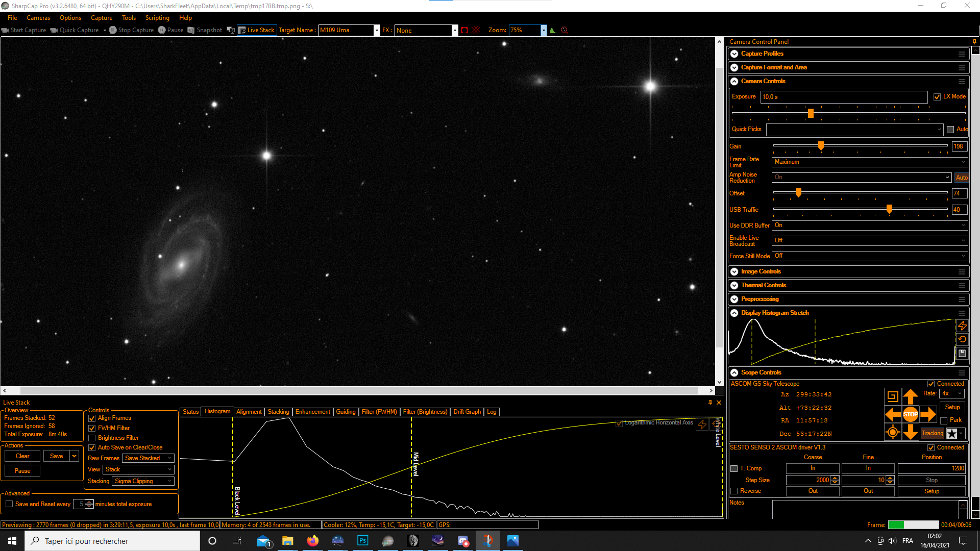Expand the Thermal Controls section
The height and width of the screenshot is (551, 980).
click(x=734, y=285)
